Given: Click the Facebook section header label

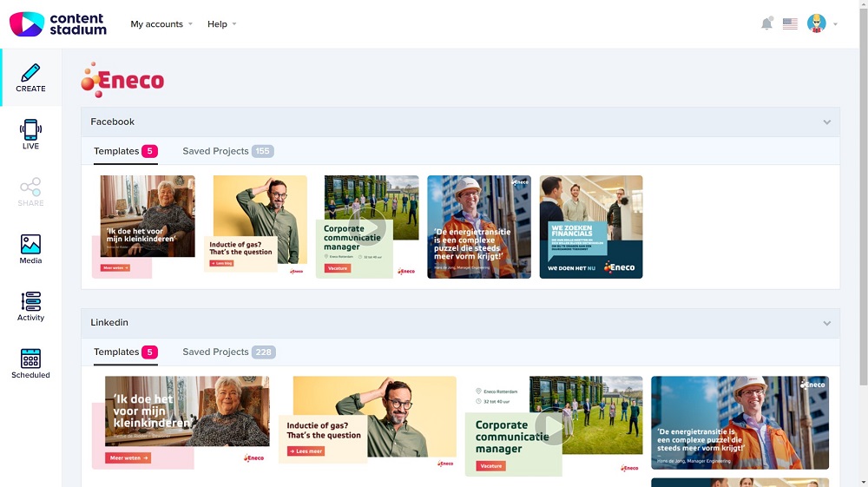Looking at the screenshot, I should (112, 122).
